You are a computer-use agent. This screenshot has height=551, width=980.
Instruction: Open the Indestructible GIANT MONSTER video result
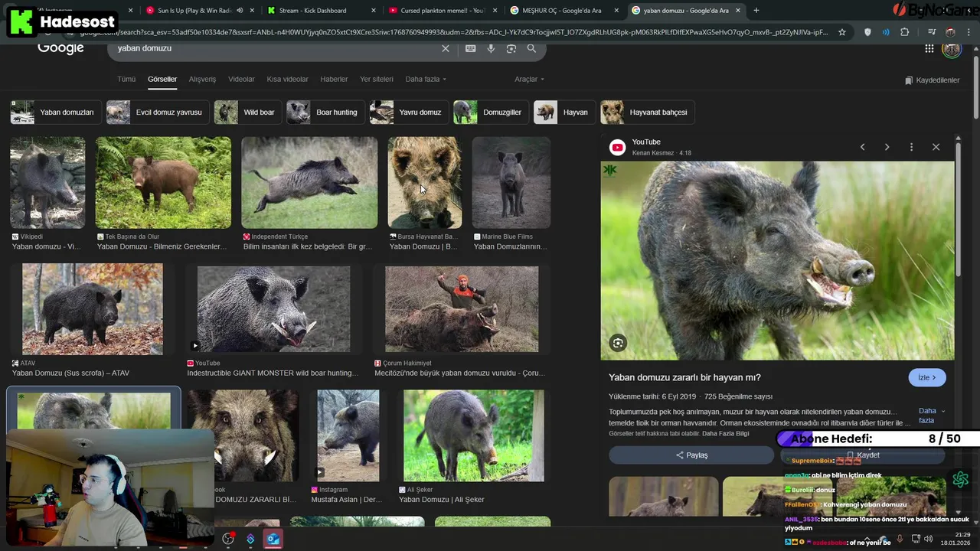tap(273, 309)
